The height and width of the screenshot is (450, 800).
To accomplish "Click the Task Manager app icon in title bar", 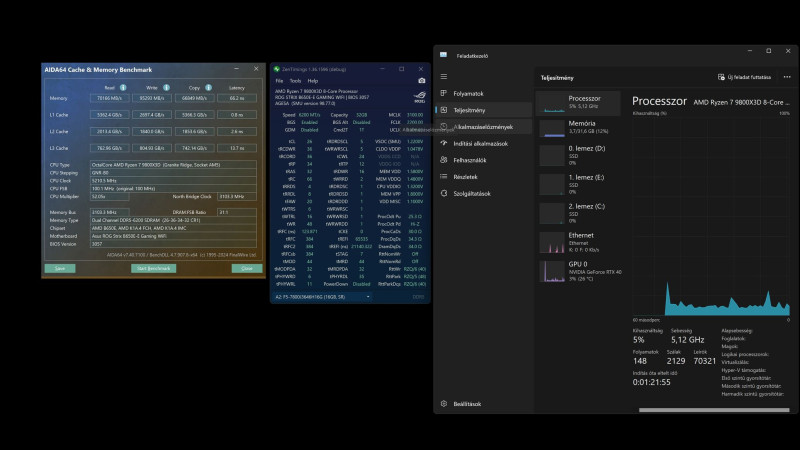I will click(443, 55).
